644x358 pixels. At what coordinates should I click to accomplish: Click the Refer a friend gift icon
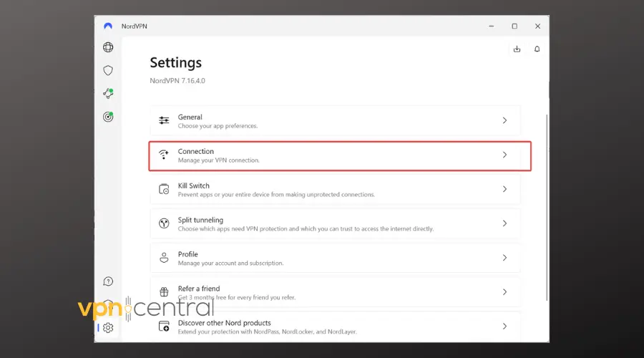[164, 292]
